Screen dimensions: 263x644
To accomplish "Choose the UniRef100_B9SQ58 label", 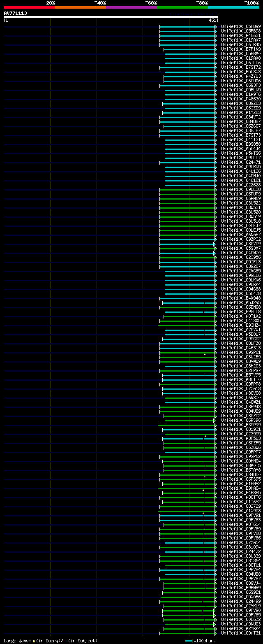I will click(240, 144).
